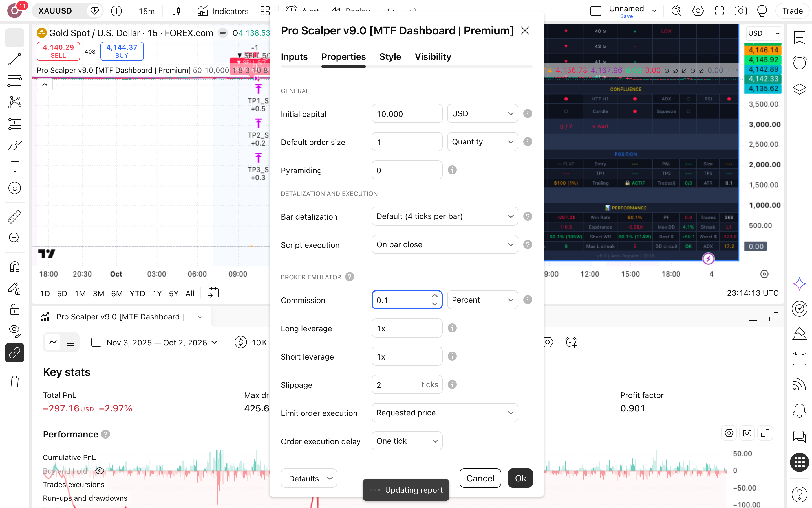812x508 pixels.
Task: Open the object tree layers icon
Action: point(799,89)
